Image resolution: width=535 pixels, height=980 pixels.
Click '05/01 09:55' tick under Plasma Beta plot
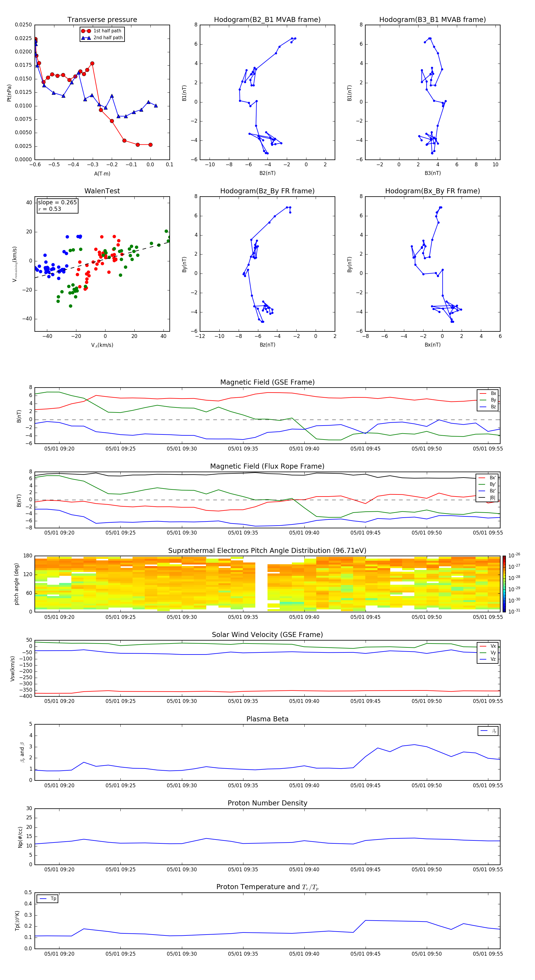click(488, 785)
